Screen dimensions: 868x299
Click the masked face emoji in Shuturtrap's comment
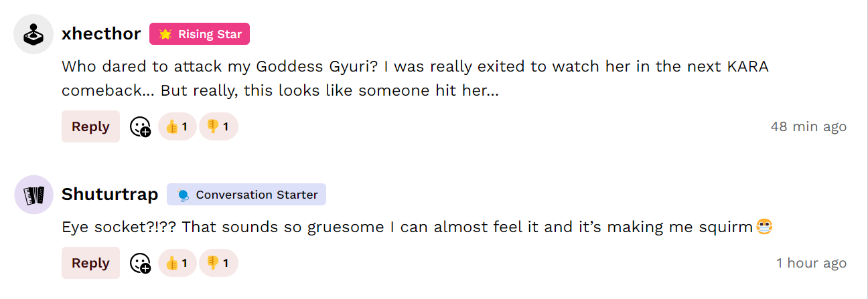point(764,227)
